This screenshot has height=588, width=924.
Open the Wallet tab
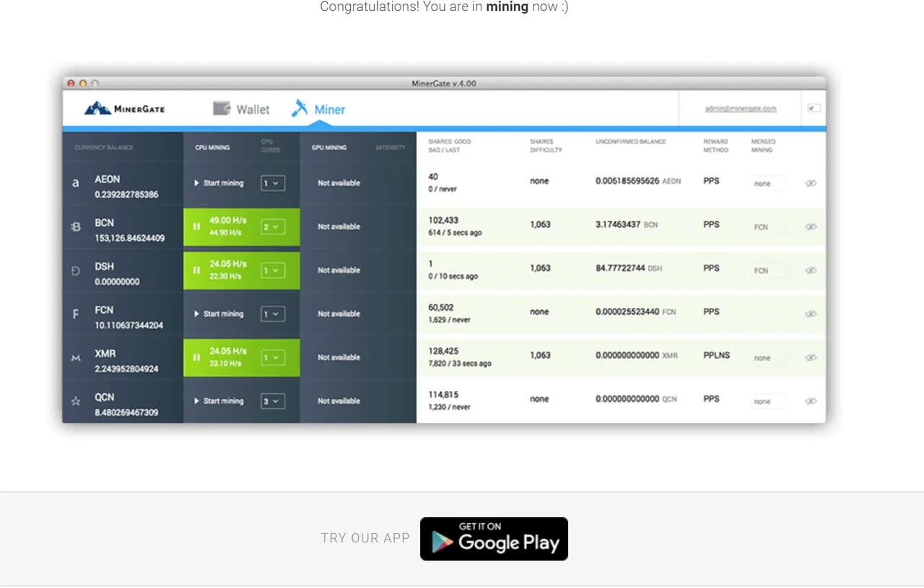click(x=241, y=109)
